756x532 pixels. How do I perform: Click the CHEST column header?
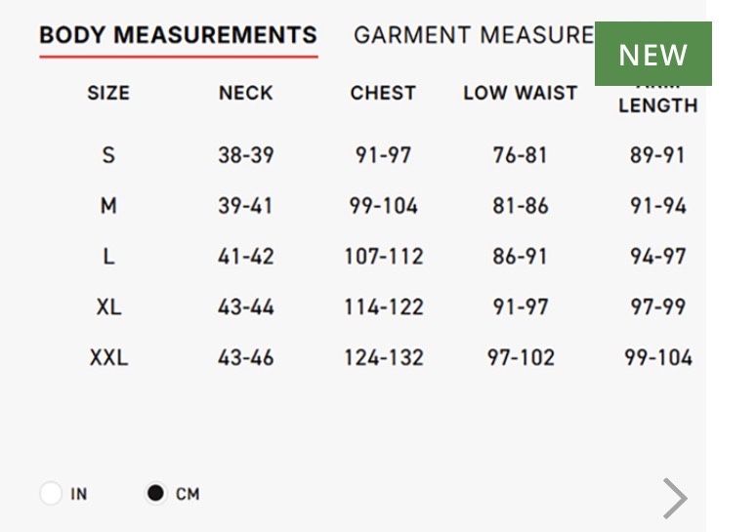383,94
